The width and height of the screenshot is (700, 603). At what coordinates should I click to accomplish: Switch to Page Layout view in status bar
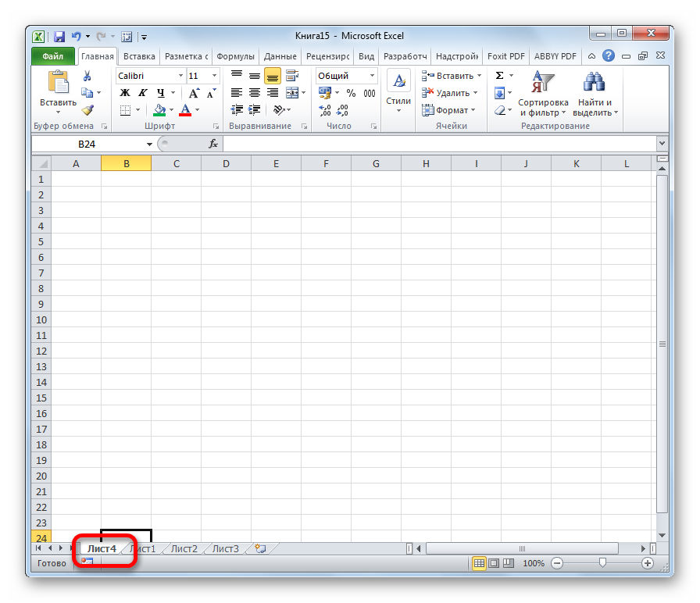(495, 563)
